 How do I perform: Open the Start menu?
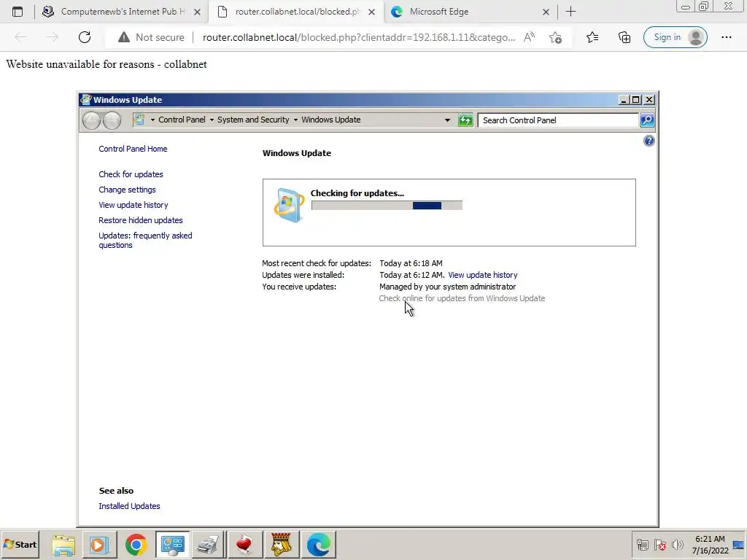tap(20, 544)
